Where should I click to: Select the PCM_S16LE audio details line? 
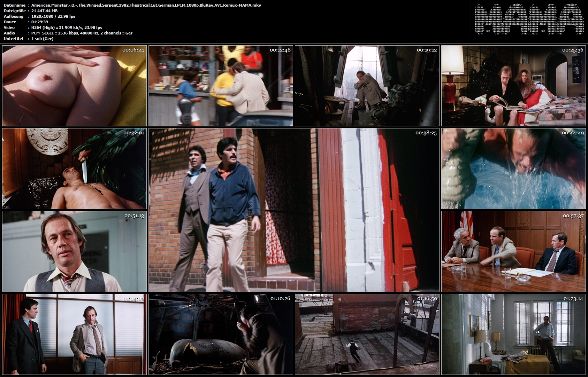coord(82,33)
